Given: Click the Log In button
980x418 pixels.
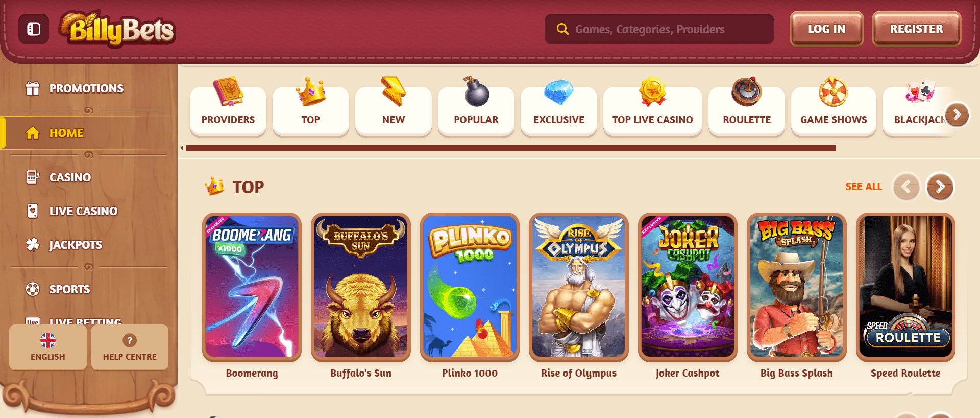Looking at the screenshot, I should coord(826,29).
